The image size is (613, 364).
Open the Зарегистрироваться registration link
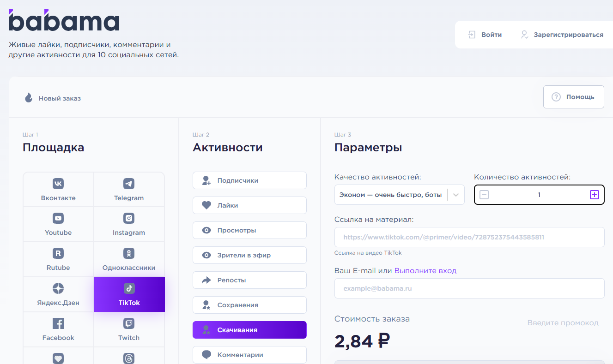coord(562,35)
